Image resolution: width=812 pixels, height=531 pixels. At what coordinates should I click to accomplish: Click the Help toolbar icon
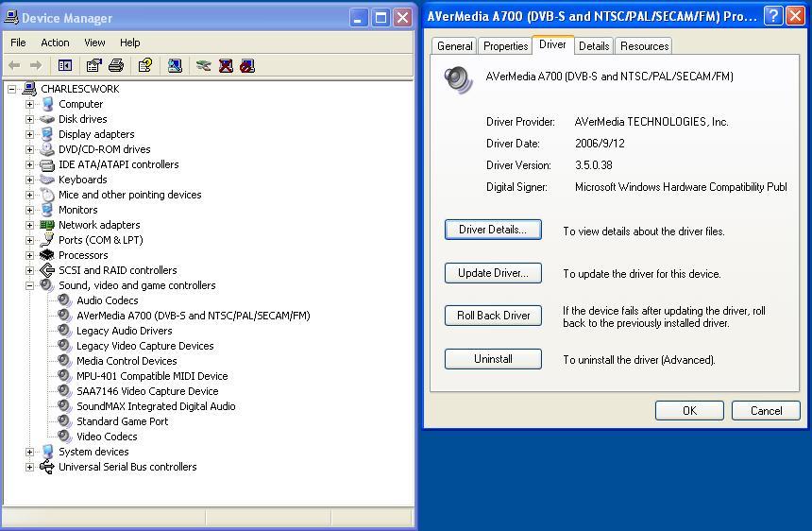pos(145,65)
